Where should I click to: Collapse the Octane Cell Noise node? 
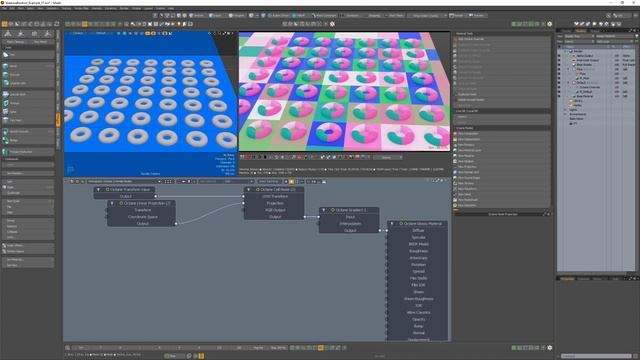pos(249,189)
